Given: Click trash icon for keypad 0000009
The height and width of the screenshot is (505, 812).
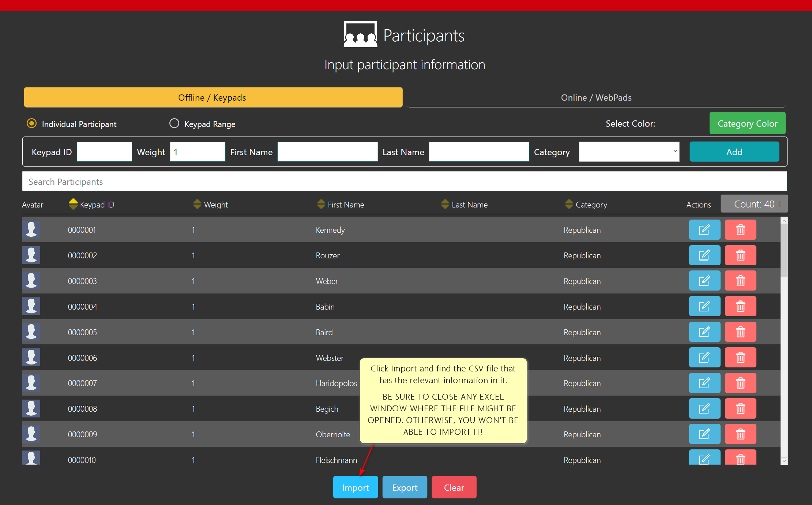Looking at the screenshot, I should click(740, 434).
